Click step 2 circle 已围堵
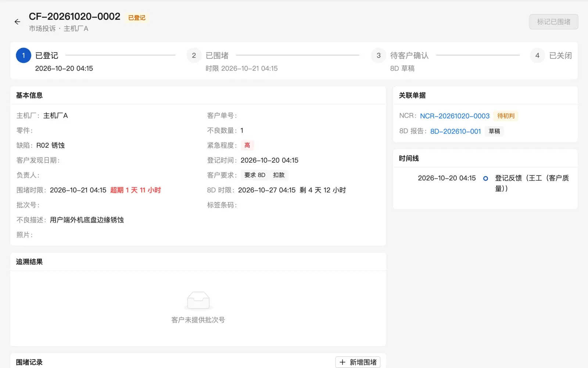 194,56
